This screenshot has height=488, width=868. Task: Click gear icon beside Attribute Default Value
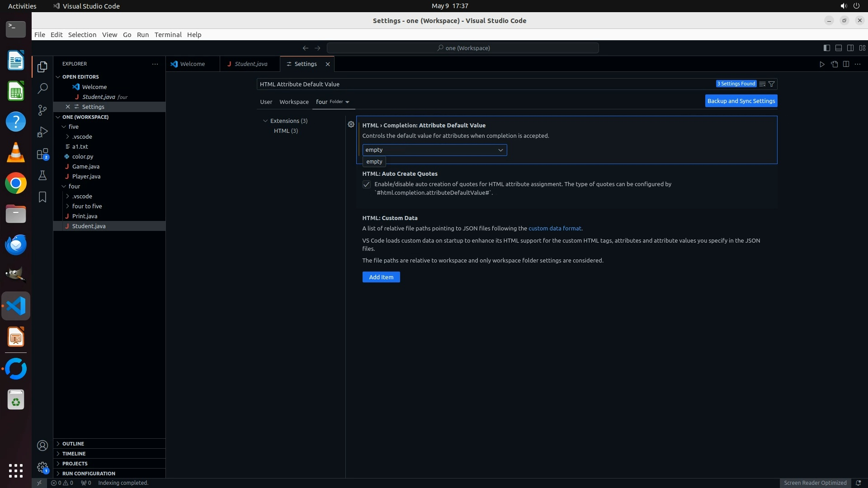(351, 124)
